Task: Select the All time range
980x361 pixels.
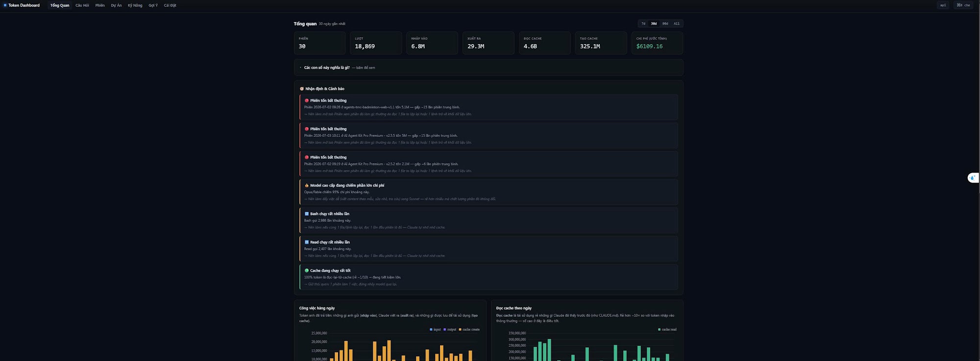Action: [676, 24]
